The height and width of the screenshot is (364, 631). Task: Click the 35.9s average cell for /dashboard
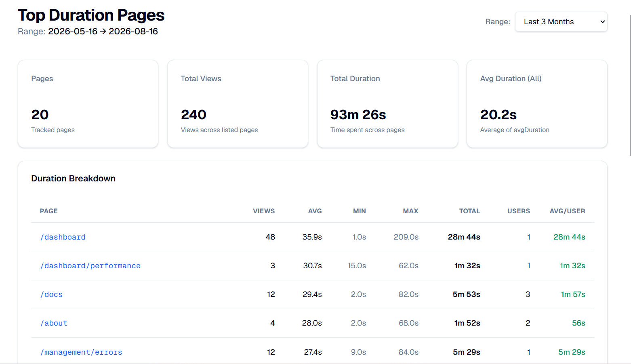(x=312, y=237)
